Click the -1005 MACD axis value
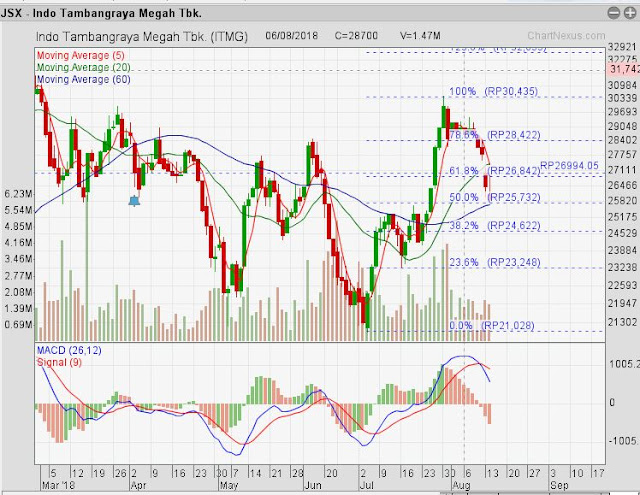This screenshot has width=640, height=495. coord(624,441)
